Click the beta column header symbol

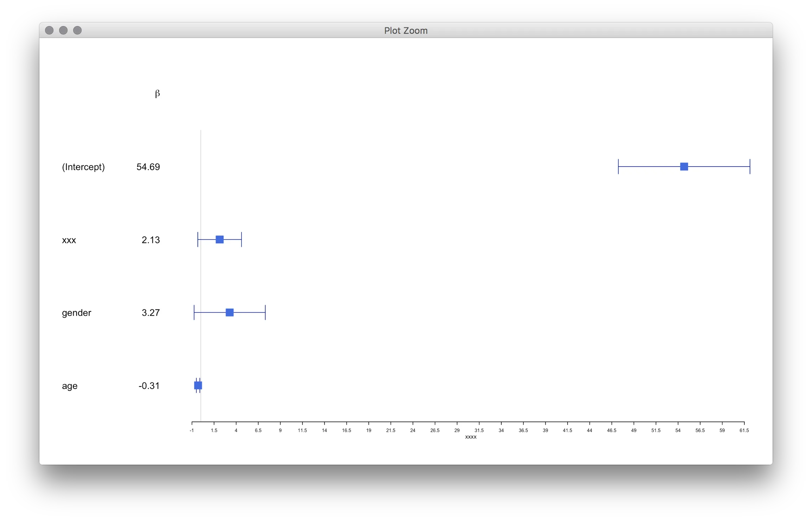click(x=157, y=93)
